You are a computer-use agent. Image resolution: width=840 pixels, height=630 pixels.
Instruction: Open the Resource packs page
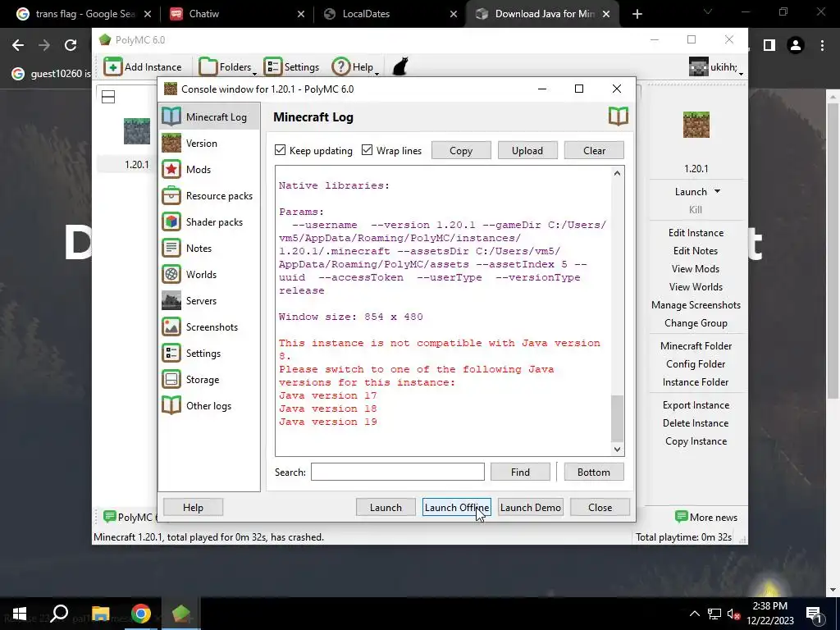point(209,195)
